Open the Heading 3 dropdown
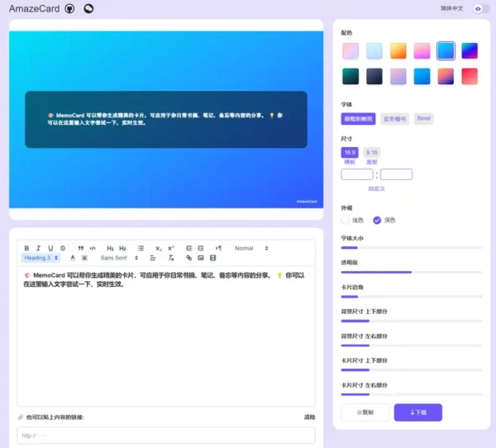The image size is (496, 448). click(41, 258)
